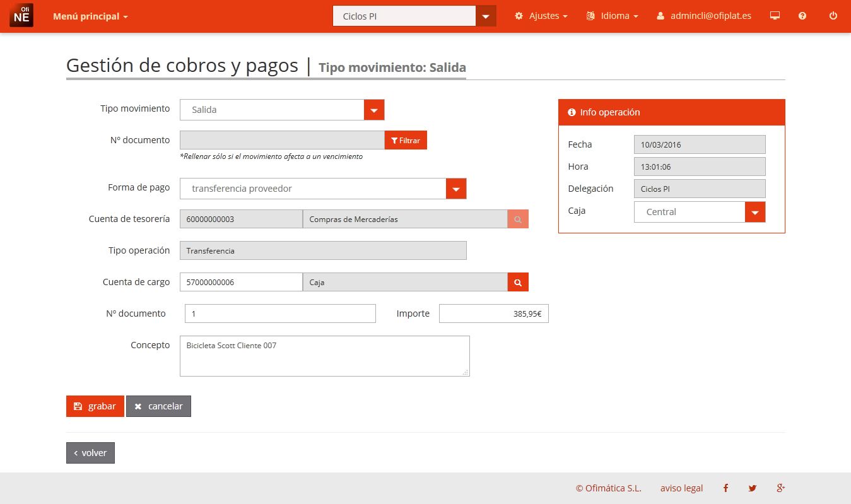The height and width of the screenshot is (504, 851).
Task: Open the admincli@ofiplat.es user menu
Action: [x=704, y=16]
